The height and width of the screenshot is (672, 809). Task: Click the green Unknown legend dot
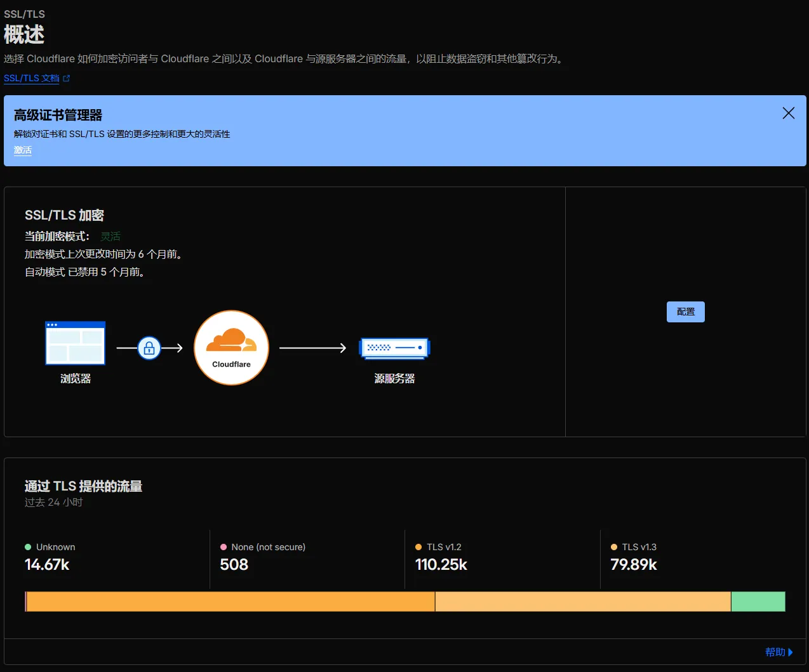(x=28, y=547)
